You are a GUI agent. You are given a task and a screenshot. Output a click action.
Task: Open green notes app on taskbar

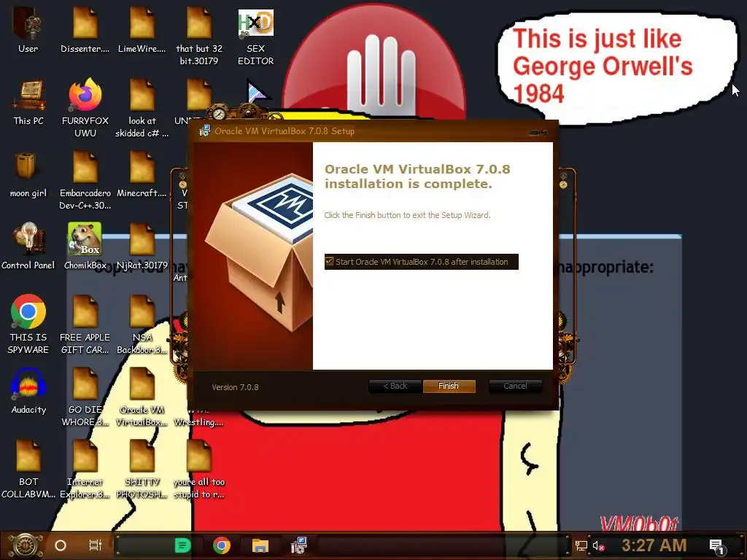182,545
